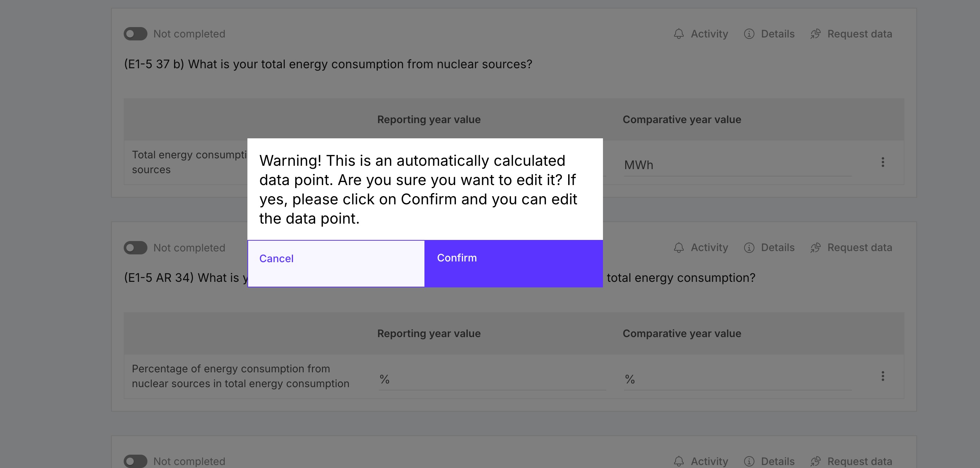Open Activity bell in the bottom card
The width and height of the screenshot is (980, 468).
(x=679, y=461)
